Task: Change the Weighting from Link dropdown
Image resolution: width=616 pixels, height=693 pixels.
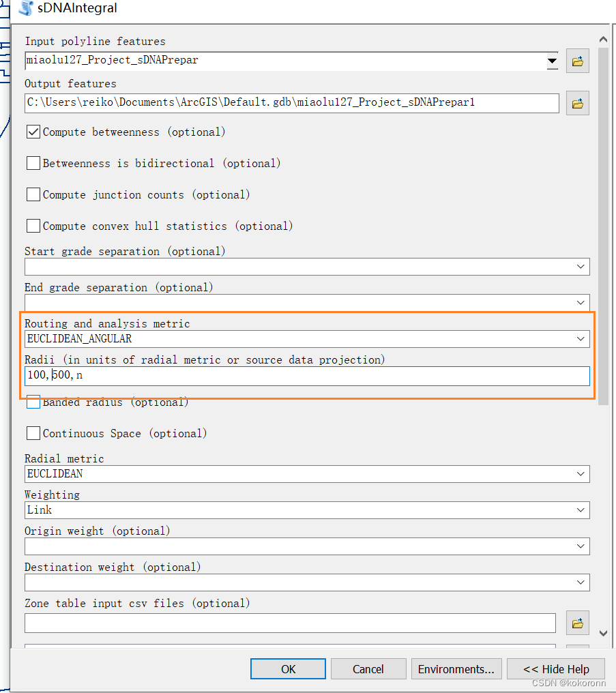Action: (x=581, y=510)
